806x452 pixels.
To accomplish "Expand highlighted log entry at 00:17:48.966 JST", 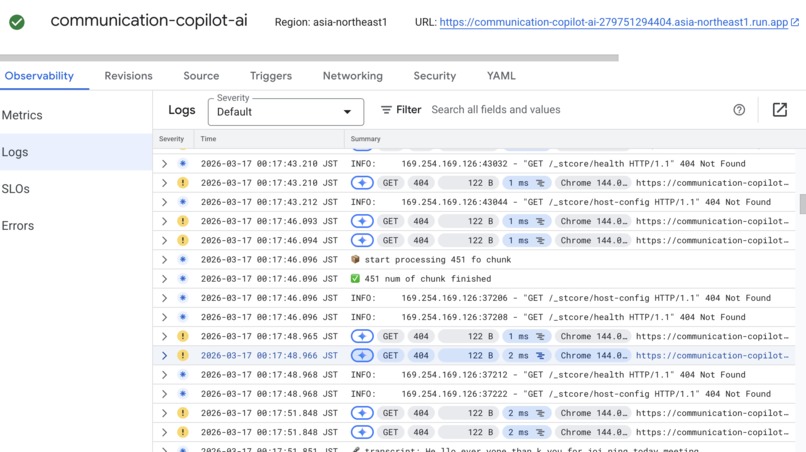I will coord(164,355).
